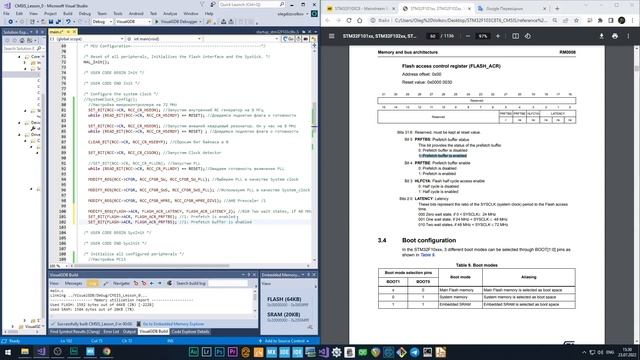Print the PDF using the printer icon

click(615, 36)
